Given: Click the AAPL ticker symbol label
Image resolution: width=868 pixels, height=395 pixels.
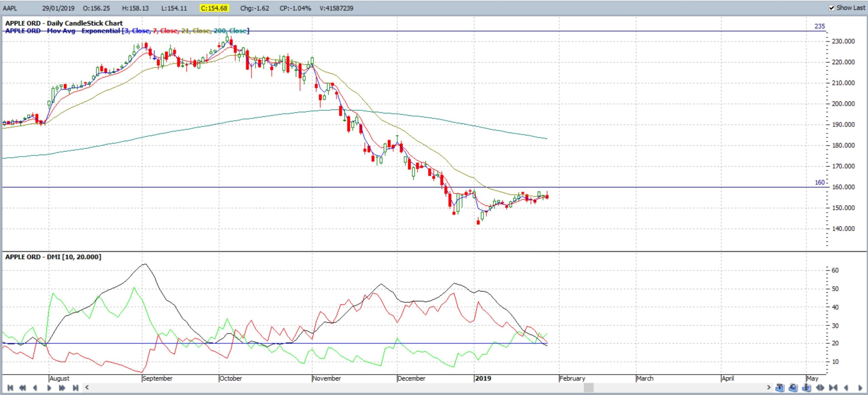Looking at the screenshot, I should [10, 8].
